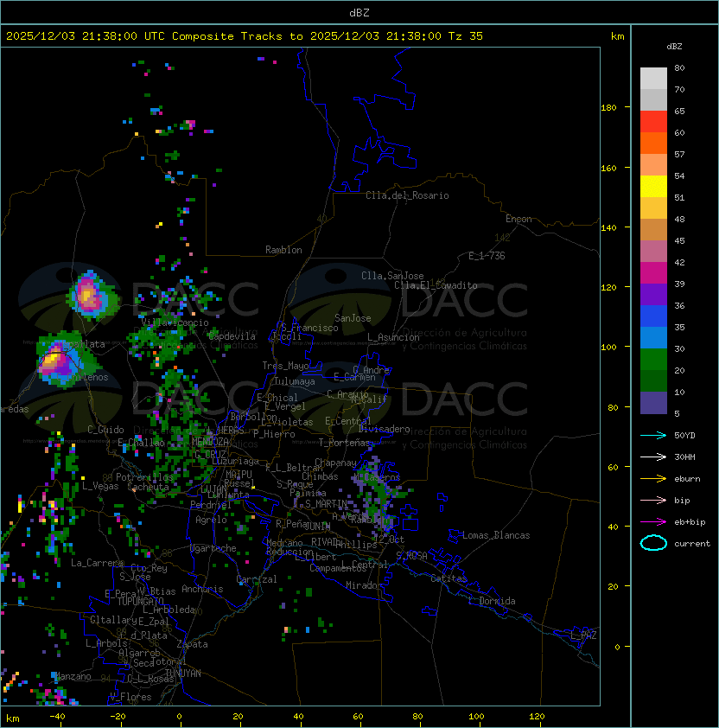Click the pink bip arrow in legend
719x728 pixels.
[653, 501]
